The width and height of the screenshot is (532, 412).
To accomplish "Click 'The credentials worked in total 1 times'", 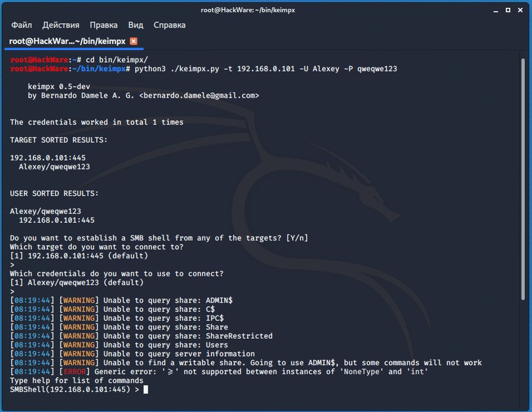I will click(97, 122).
